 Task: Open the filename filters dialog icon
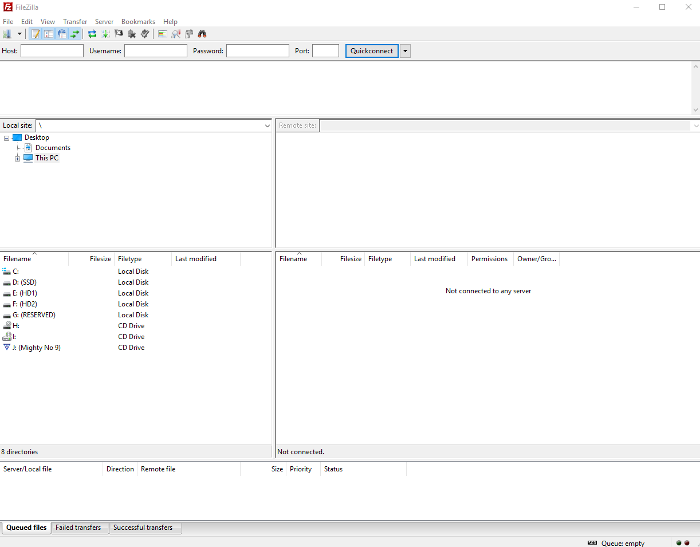[x=162, y=34]
